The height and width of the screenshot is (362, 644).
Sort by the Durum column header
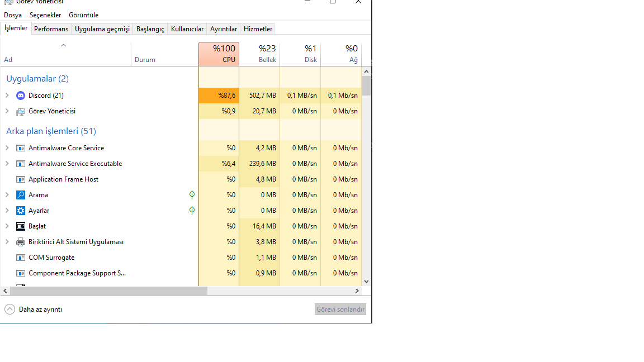[x=165, y=54]
